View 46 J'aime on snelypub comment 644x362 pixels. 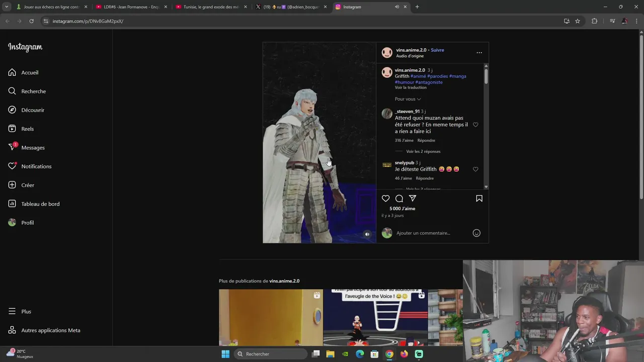tap(404, 178)
